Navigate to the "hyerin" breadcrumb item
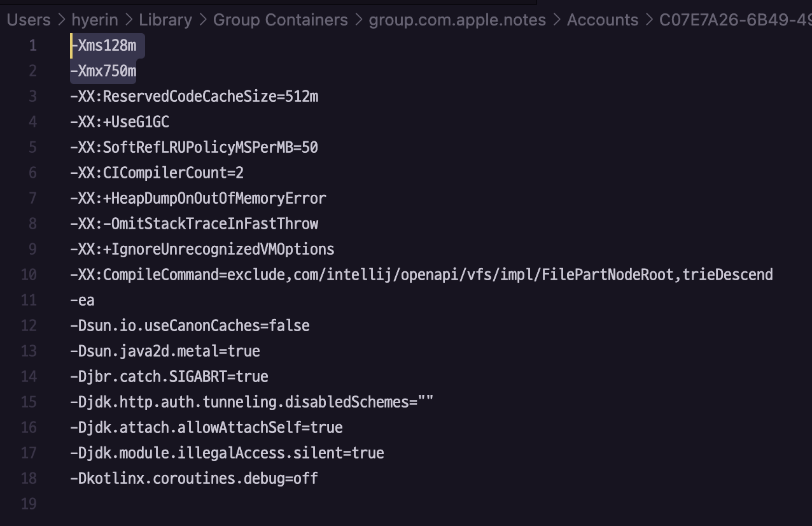812x526 pixels. pos(94,19)
